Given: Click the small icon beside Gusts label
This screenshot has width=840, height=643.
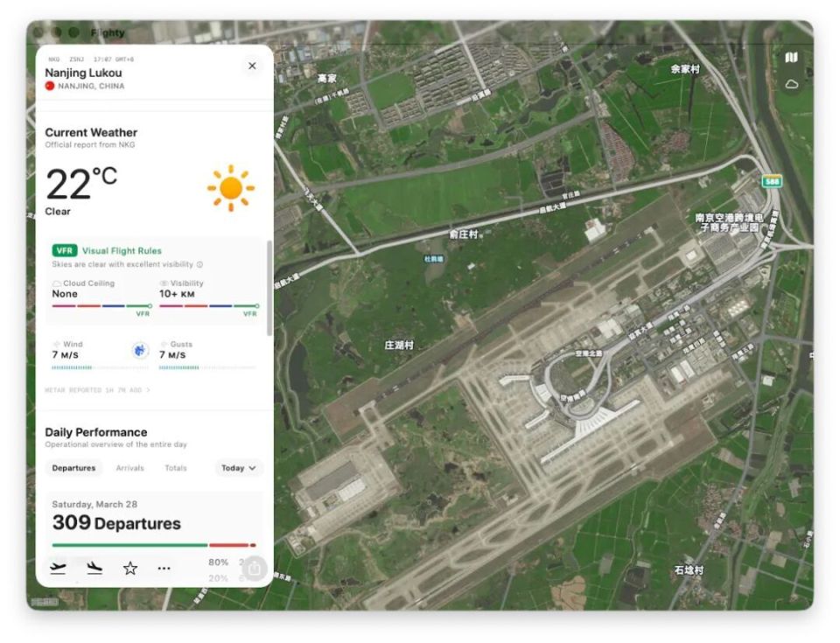Looking at the screenshot, I should 164,344.
